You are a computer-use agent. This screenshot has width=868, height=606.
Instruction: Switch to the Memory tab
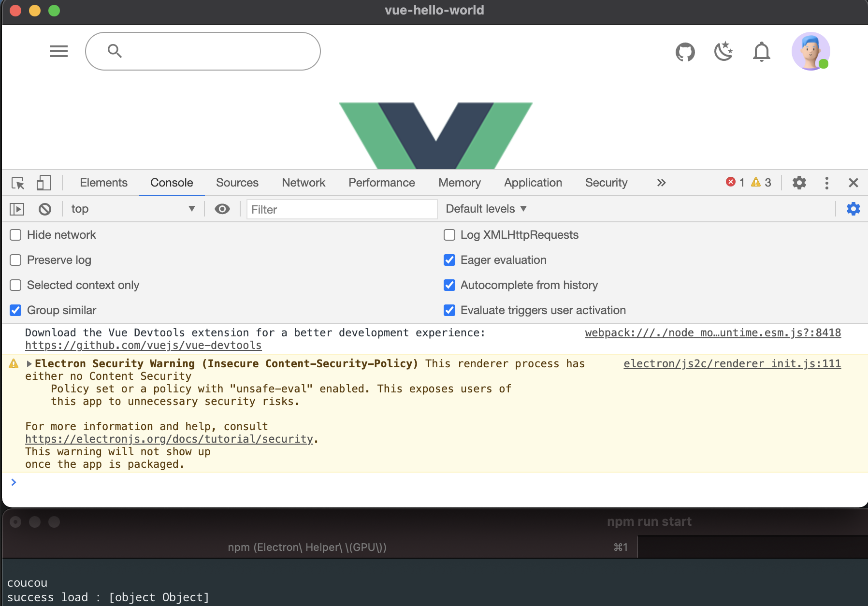click(460, 183)
